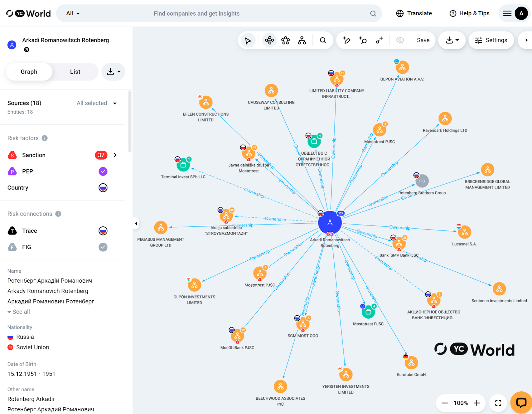Select the Eurotube GmbH node
The height and width of the screenshot is (414, 532).
coord(411,363)
